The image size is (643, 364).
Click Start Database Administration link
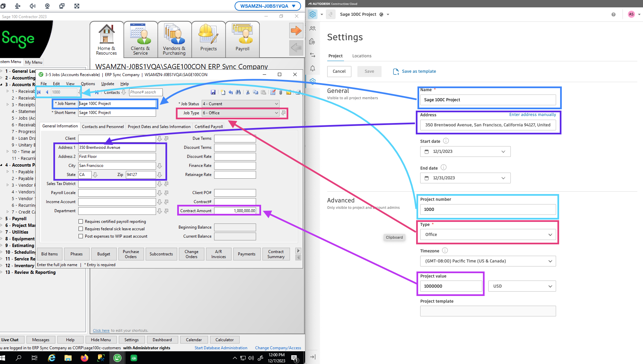[221, 348]
